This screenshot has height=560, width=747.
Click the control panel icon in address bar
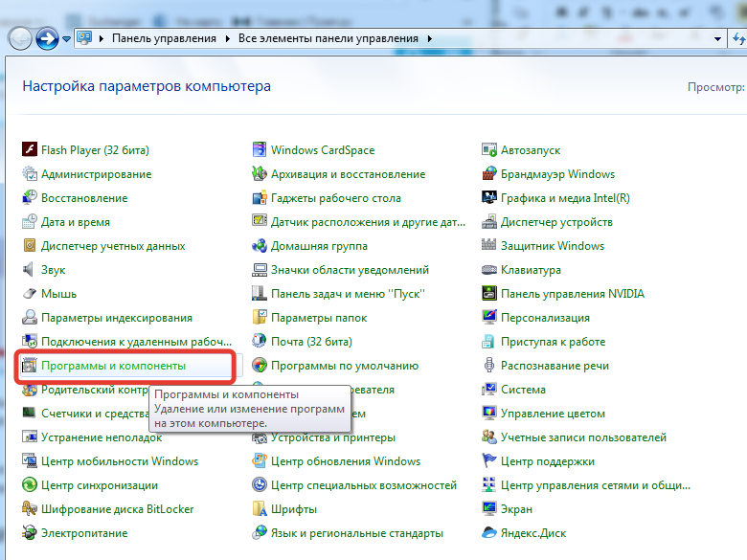tap(84, 37)
